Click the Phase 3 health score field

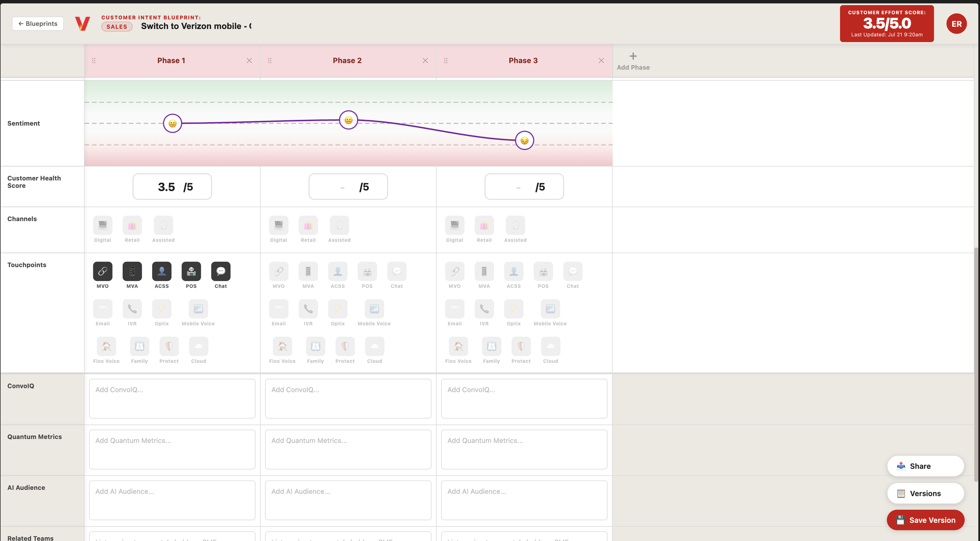(x=524, y=187)
